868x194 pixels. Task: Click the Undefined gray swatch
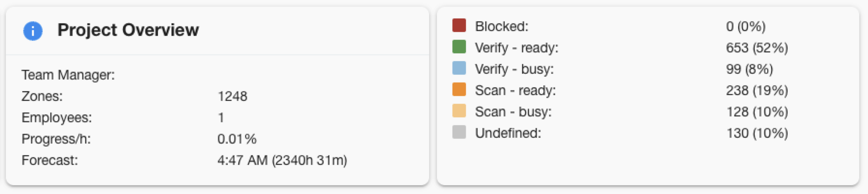459,132
